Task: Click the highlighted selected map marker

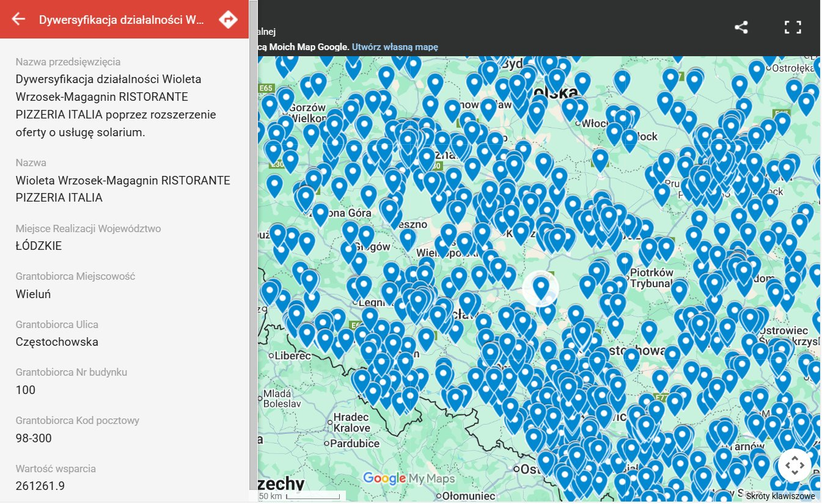Action: [x=541, y=287]
